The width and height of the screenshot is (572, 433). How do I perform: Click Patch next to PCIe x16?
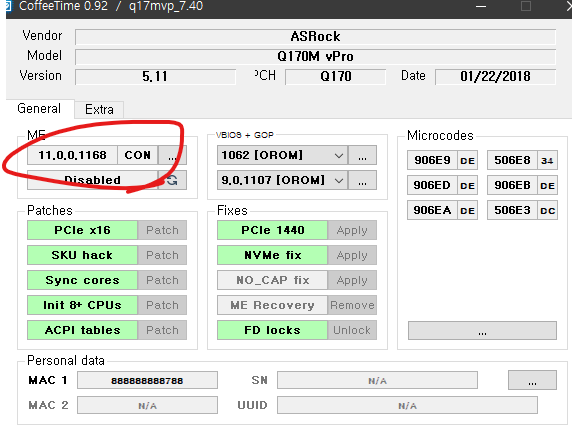point(162,230)
